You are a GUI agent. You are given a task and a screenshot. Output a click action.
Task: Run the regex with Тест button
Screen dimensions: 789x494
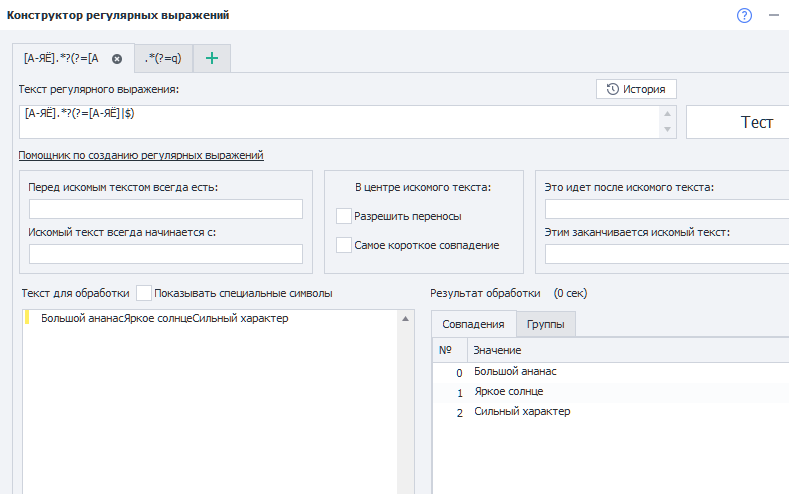point(737,122)
